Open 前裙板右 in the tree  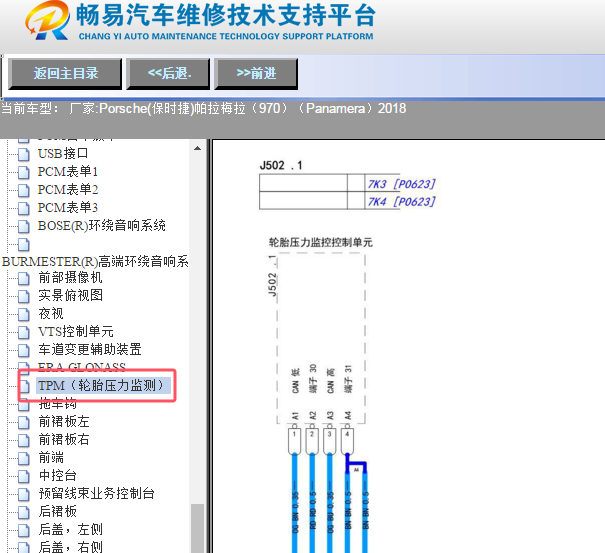click(x=64, y=440)
